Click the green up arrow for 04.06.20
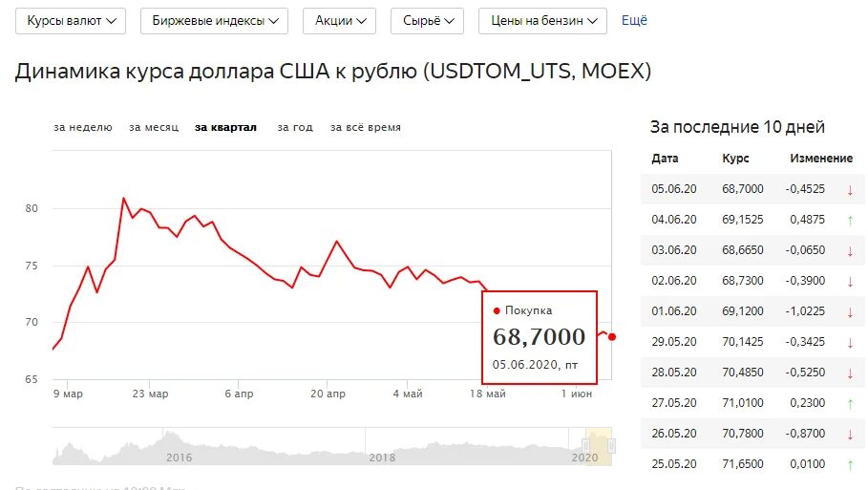 point(850,221)
